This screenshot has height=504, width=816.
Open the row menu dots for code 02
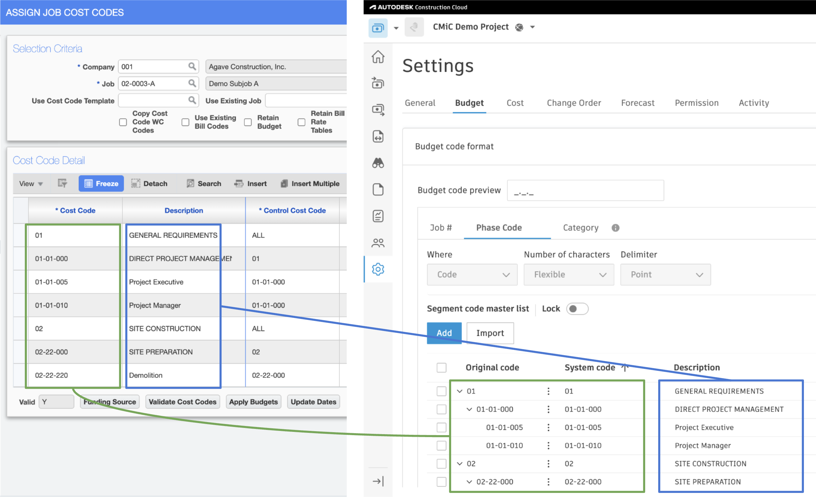pos(548,464)
